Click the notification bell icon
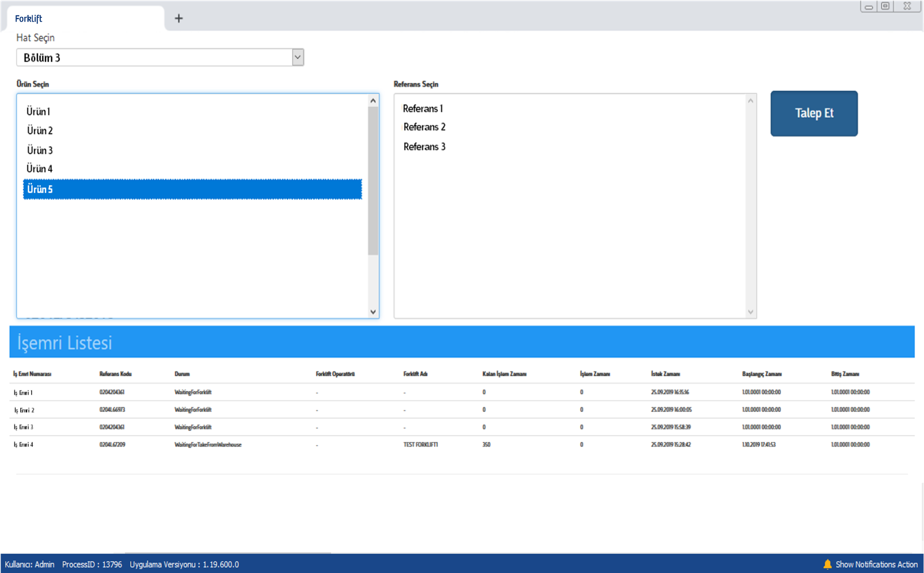Viewport: 924px width, 573px height. [827, 564]
